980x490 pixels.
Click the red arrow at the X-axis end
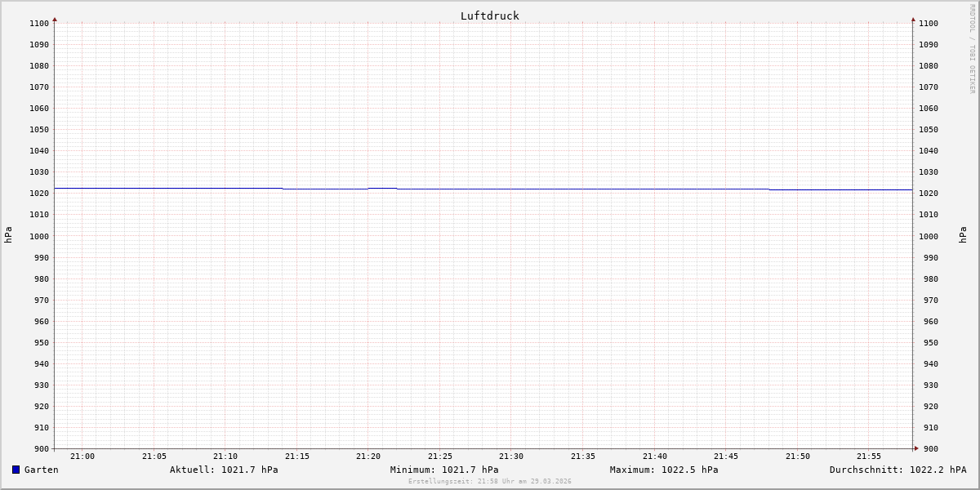[916, 448]
